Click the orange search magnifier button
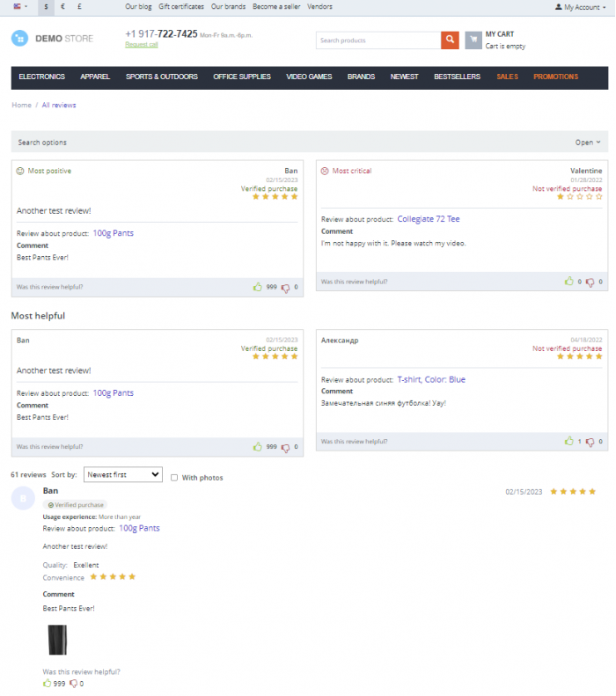616x696 pixels. point(450,40)
